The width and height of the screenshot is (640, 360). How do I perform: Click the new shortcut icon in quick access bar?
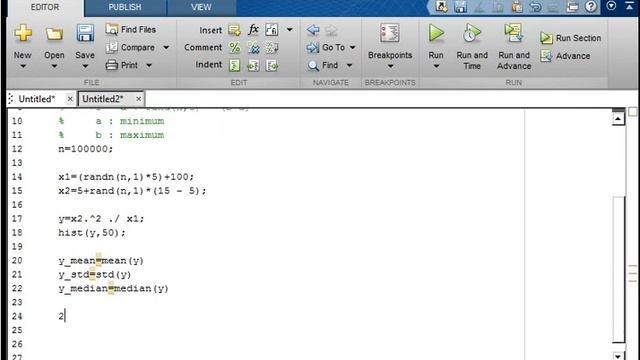(x=441, y=7)
